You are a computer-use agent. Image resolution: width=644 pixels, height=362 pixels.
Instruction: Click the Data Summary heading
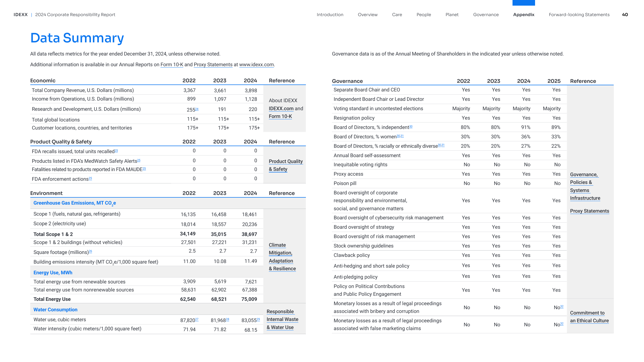(x=77, y=38)
